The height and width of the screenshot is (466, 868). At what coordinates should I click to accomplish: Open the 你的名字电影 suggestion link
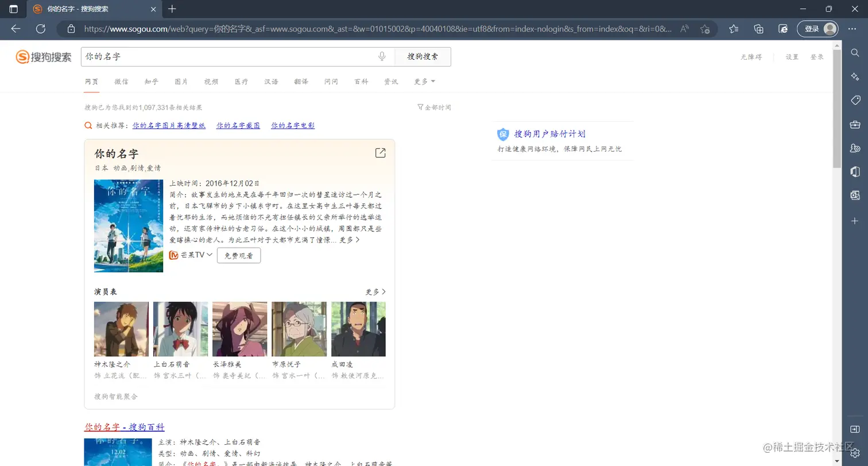pos(293,125)
